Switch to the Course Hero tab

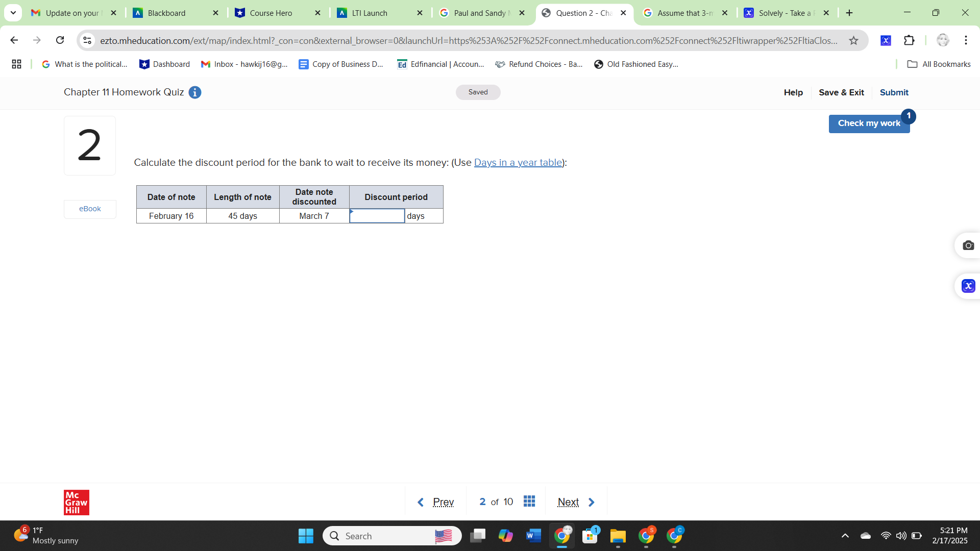click(271, 13)
